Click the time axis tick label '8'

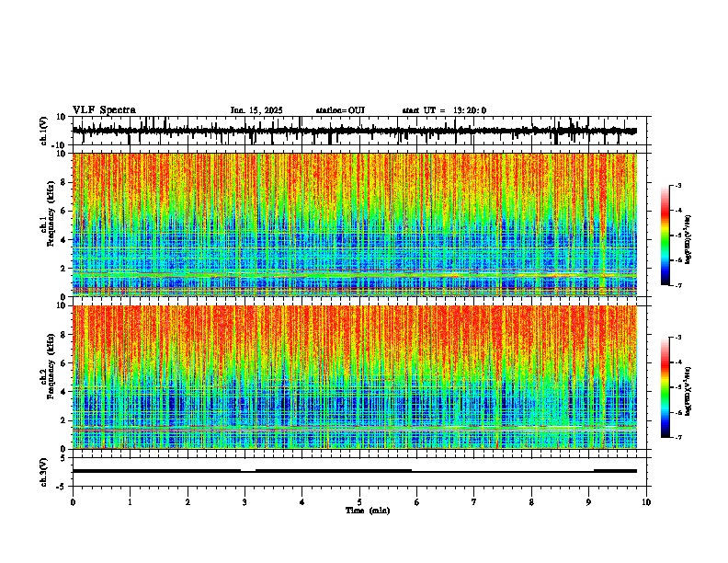pyautogui.click(x=531, y=502)
